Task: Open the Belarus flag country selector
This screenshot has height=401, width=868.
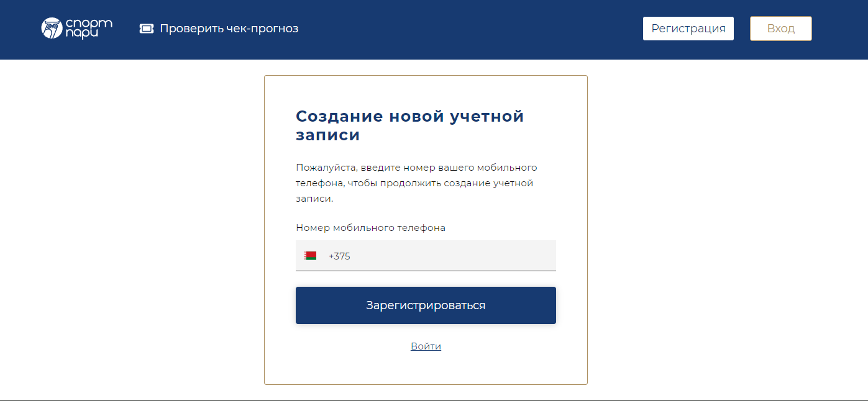Action: pyautogui.click(x=310, y=256)
